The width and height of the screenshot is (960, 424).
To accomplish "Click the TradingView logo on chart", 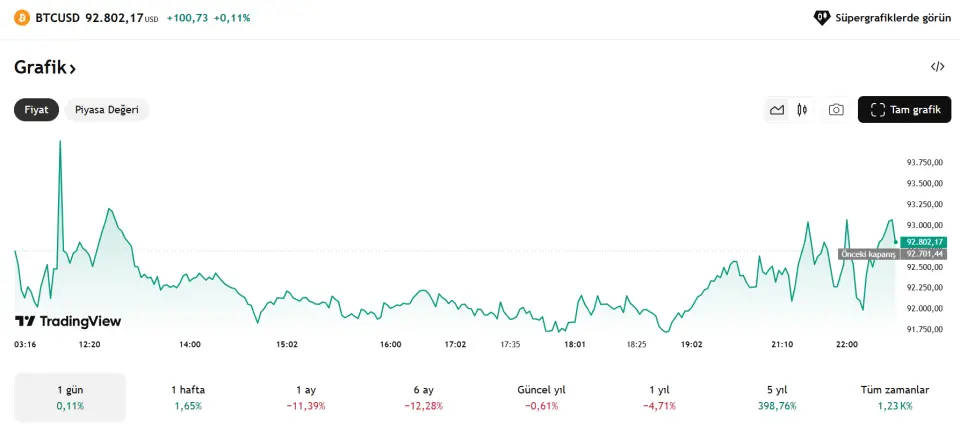I will tap(68, 321).
